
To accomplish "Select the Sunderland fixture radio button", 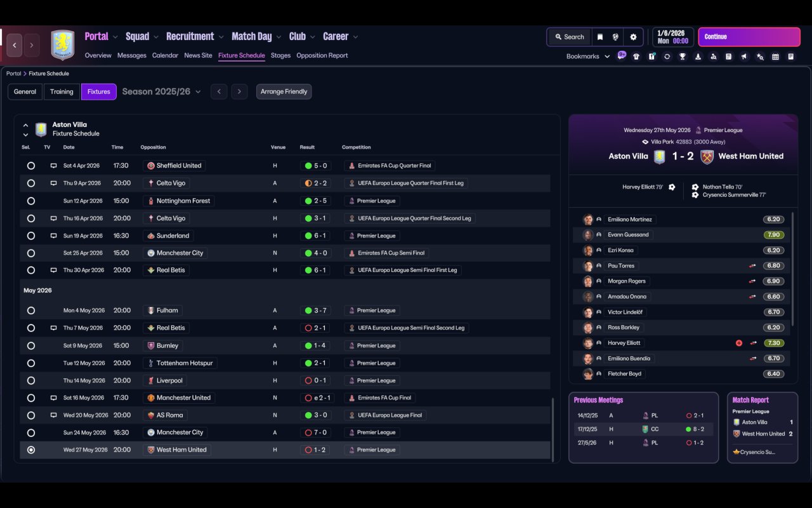I will 31,236.
